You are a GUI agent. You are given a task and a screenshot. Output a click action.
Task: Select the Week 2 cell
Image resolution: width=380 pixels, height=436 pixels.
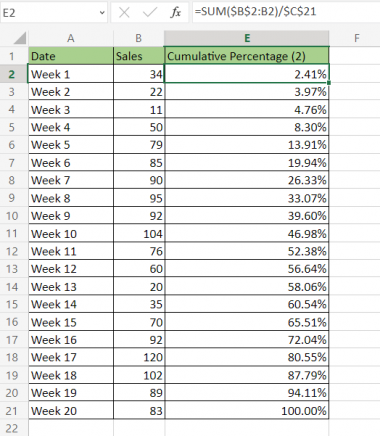tap(71, 91)
